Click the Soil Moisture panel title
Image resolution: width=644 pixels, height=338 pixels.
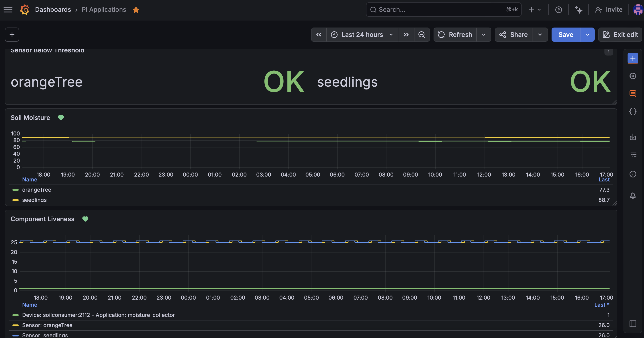pos(30,118)
